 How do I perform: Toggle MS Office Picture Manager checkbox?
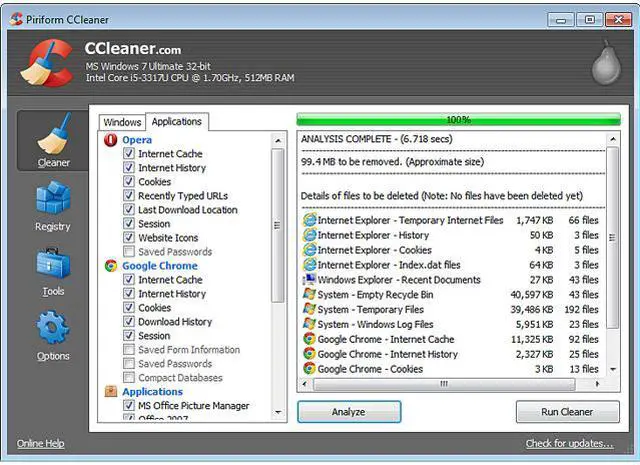[x=129, y=405]
